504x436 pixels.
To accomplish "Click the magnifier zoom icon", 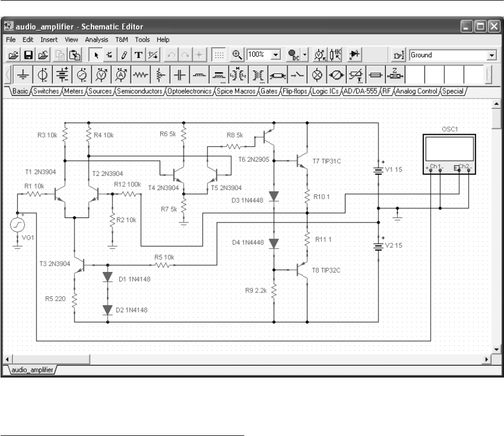I will (237, 55).
